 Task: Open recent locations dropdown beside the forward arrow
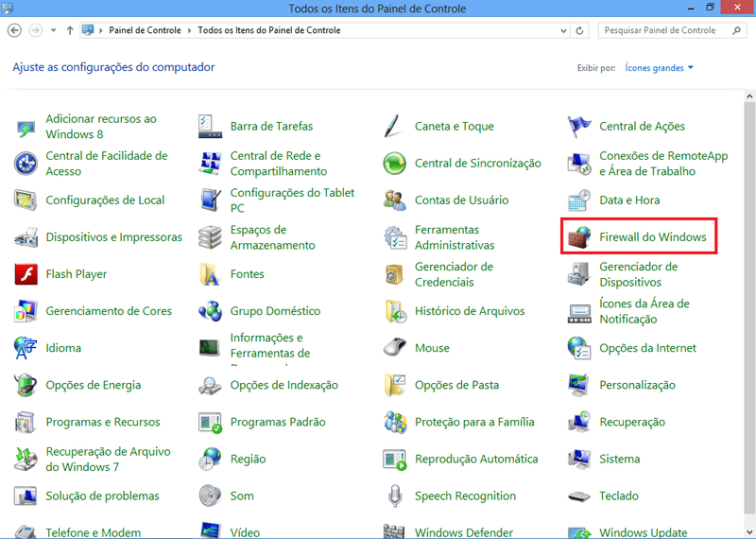tap(55, 30)
